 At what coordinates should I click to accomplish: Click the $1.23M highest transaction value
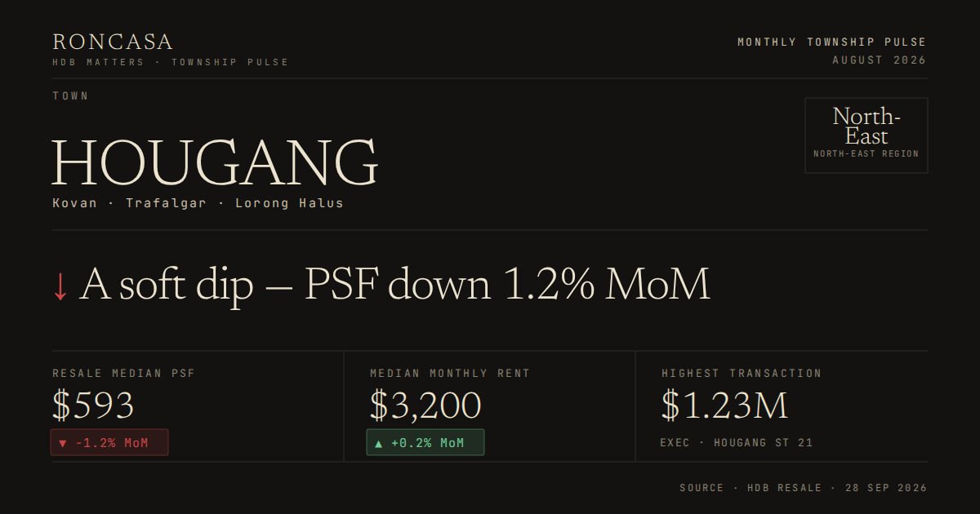click(x=724, y=405)
